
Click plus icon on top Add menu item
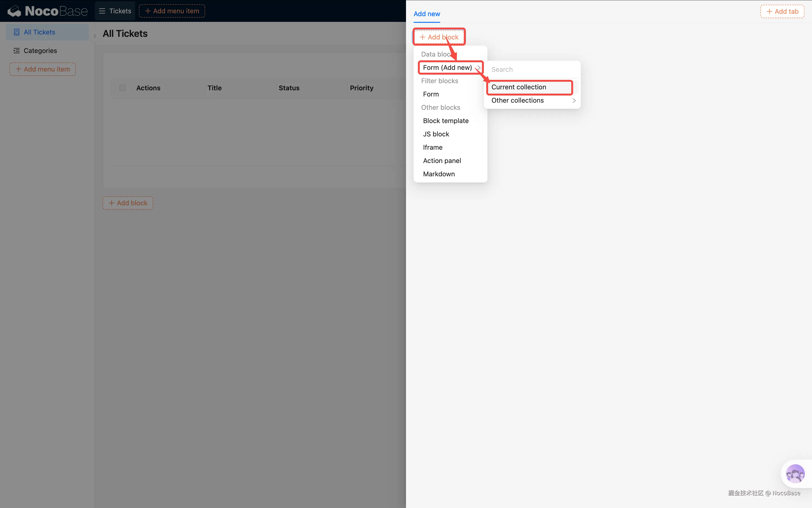[x=148, y=11]
